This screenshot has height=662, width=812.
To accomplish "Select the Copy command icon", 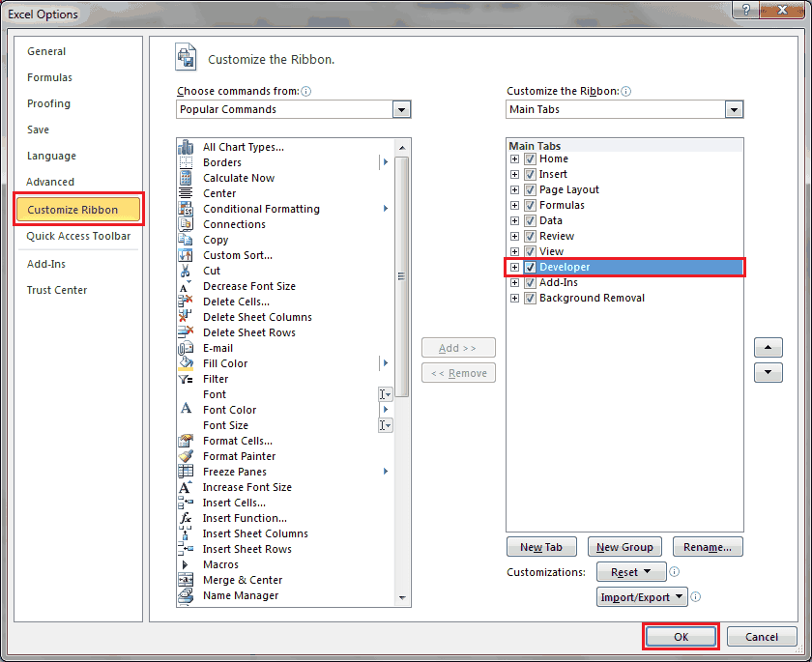I will point(188,240).
